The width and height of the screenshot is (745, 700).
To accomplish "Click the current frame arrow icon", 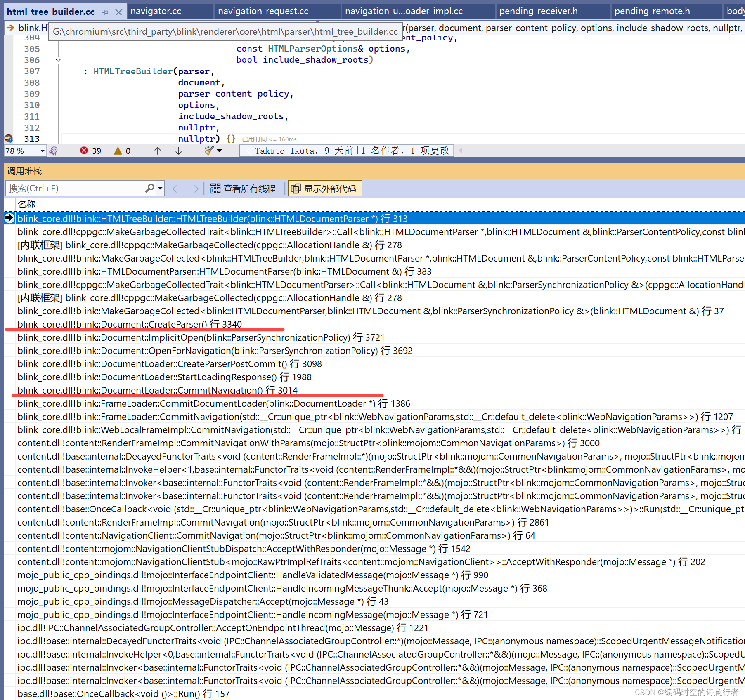I will [x=9, y=218].
